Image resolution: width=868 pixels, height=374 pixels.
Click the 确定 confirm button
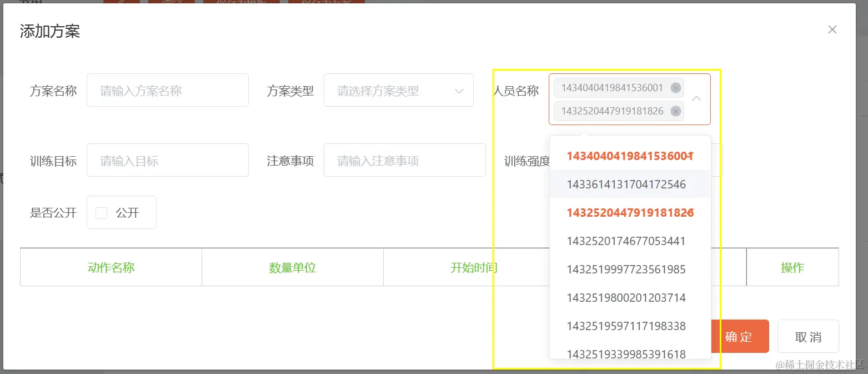coord(740,336)
